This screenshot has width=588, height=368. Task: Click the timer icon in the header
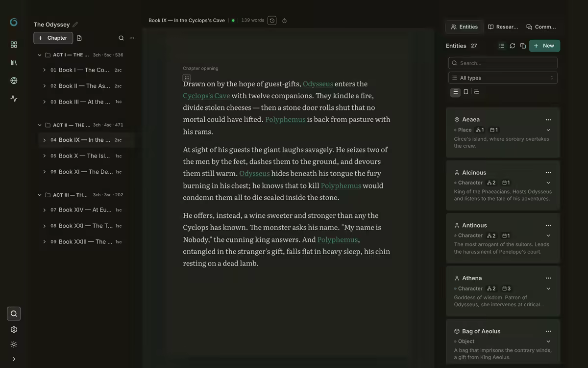284,21
